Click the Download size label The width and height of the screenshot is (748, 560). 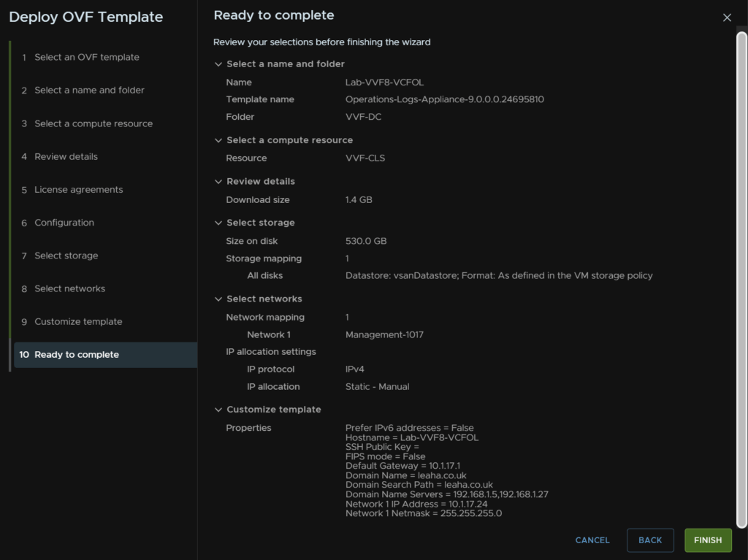[258, 200]
